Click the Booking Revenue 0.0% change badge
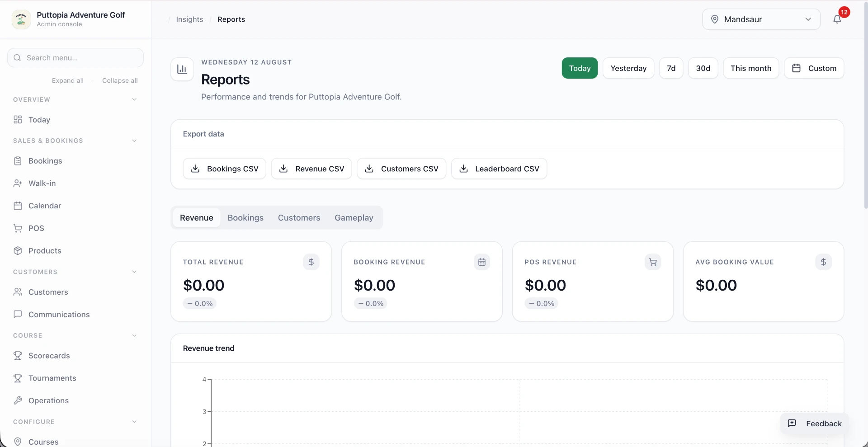The image size is (868, 447). 370,304
